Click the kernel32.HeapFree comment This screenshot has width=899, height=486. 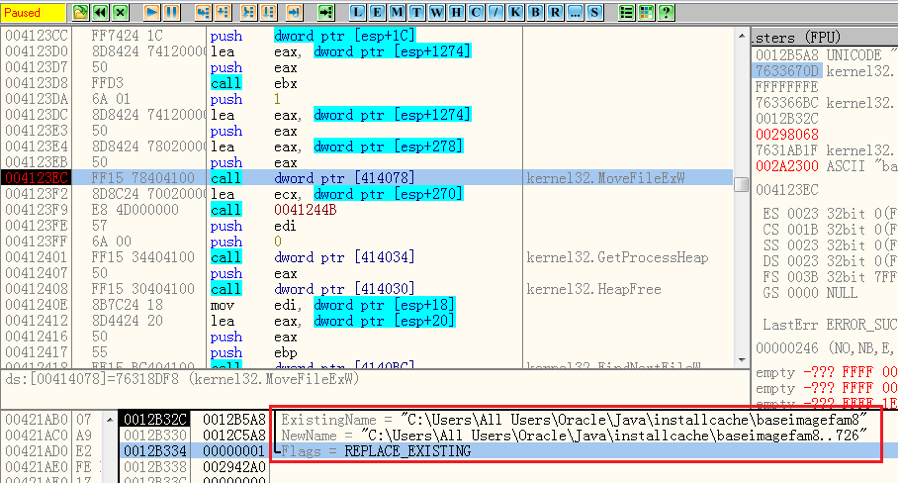593,289
